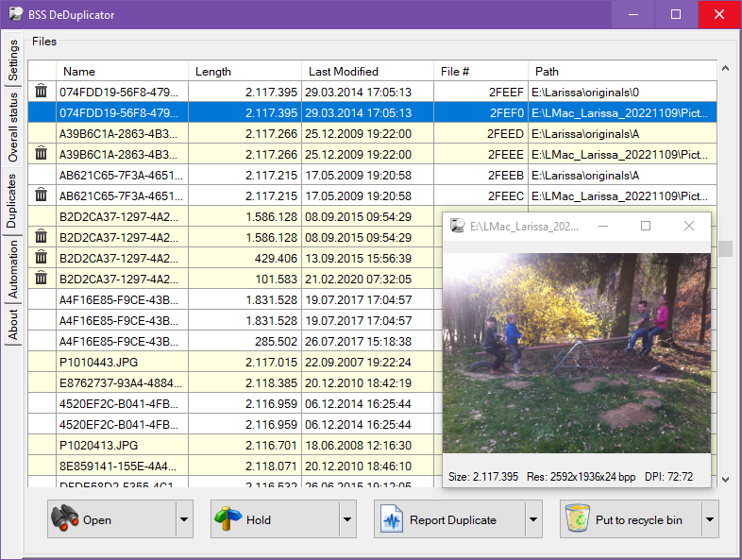This screenshot has width=742, height=560.
Task: Go to the Automation tab
Action: [13, 269]
